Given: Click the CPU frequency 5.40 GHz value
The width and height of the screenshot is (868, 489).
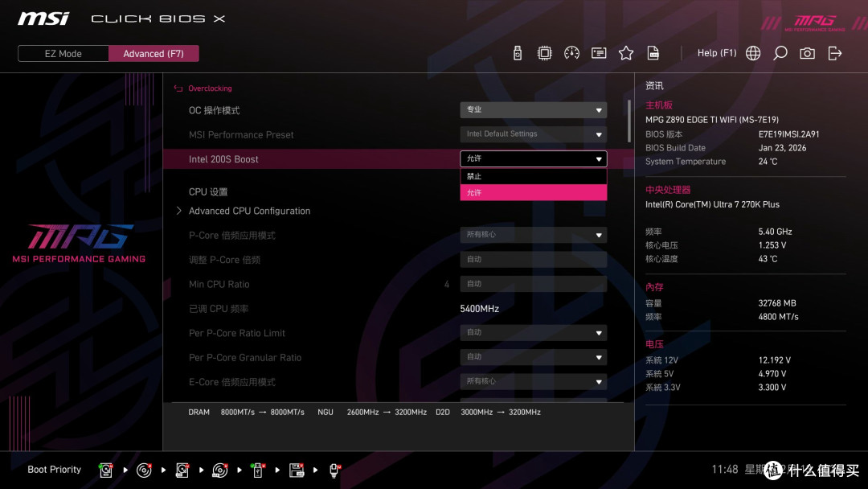Looking at the screenshot, I should [x=775, y=232].
